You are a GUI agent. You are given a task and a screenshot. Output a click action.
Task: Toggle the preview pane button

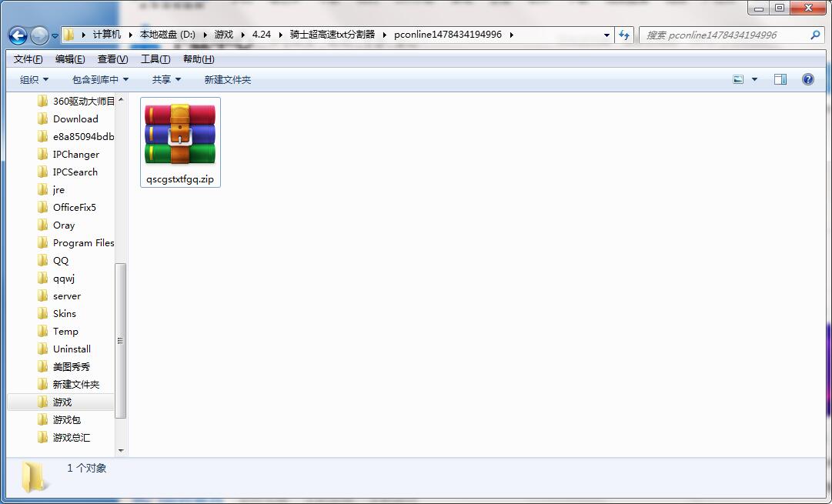tap(780, 79)
